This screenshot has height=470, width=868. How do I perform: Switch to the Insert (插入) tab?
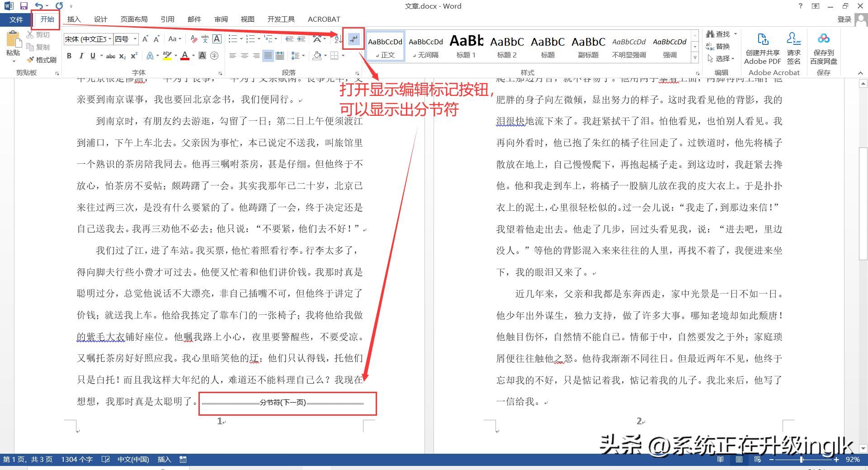[x=74, y=19]
